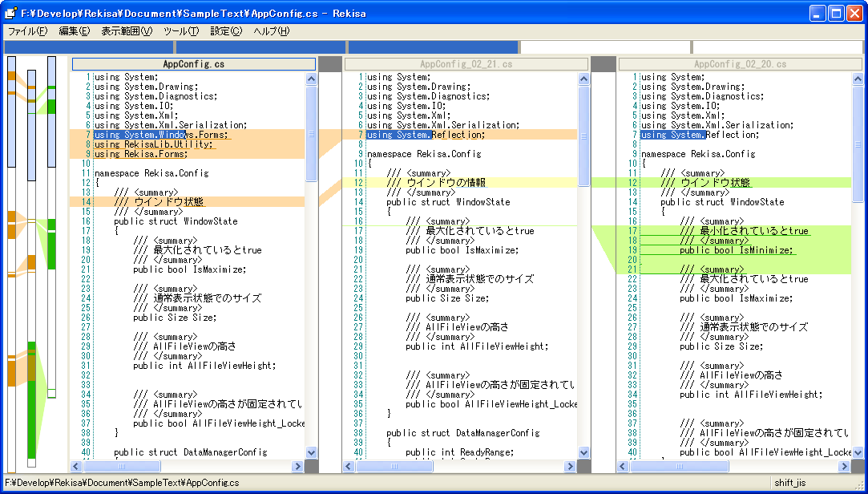Viewport: 868px width, 494px height.
Task: Click the gray square left of AppConfig_02_20.cs header
Action: [x=604, y=64]
